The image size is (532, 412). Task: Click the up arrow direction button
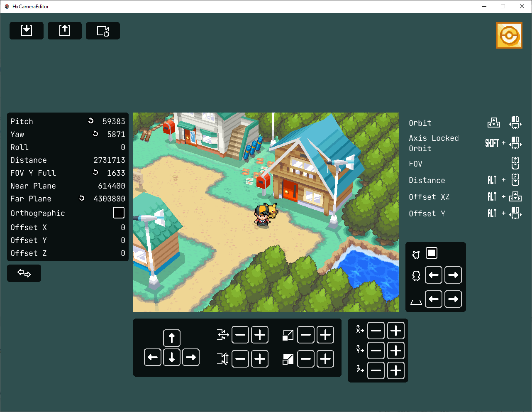172,338
